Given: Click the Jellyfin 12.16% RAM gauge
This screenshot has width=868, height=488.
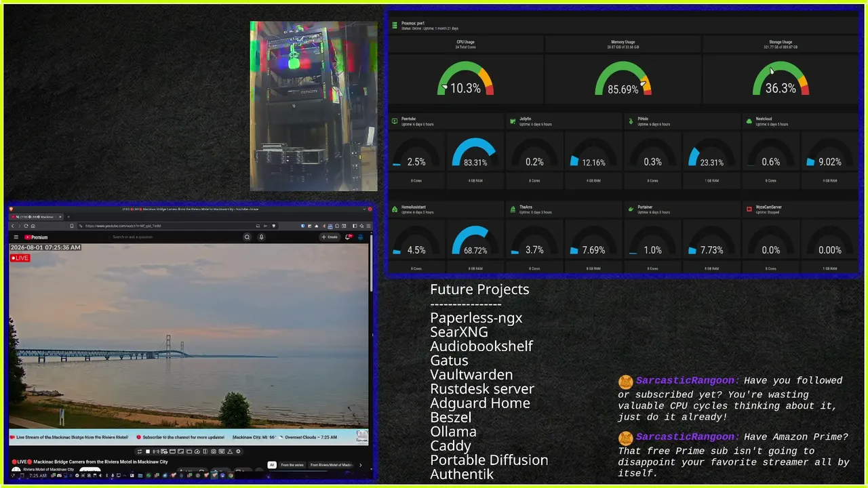Looking at the screenshot, I should tap(593, 153).
